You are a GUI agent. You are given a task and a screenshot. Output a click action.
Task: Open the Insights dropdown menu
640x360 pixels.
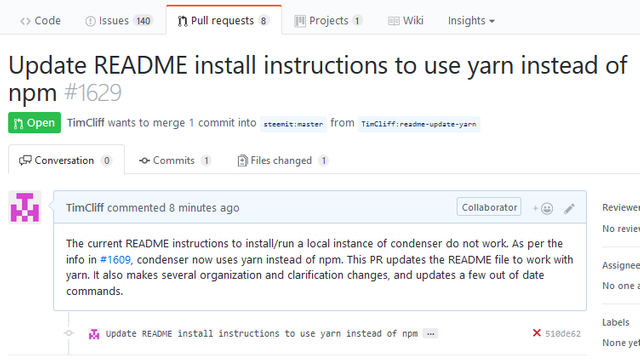point(471,20)
